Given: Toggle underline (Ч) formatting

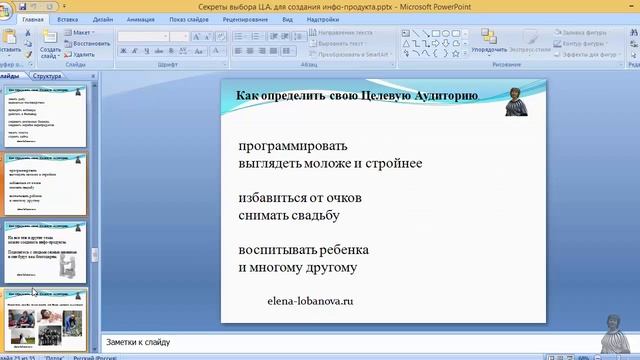Looking at the screenshot, I should click(147, 51).
